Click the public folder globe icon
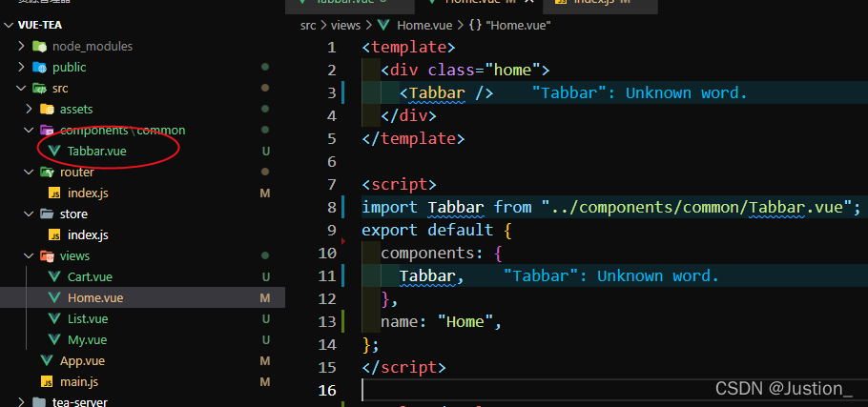This screenshot has width=868, height=407. click(x=39, y=67)
